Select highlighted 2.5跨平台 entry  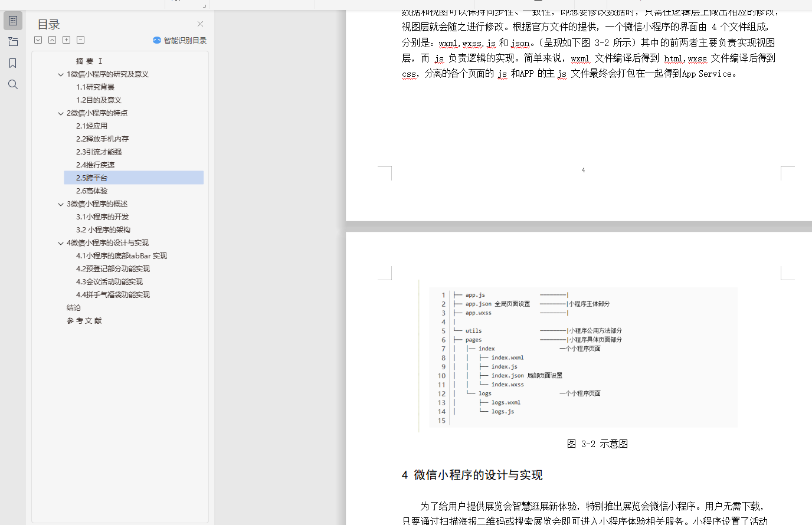coord(134,178)
